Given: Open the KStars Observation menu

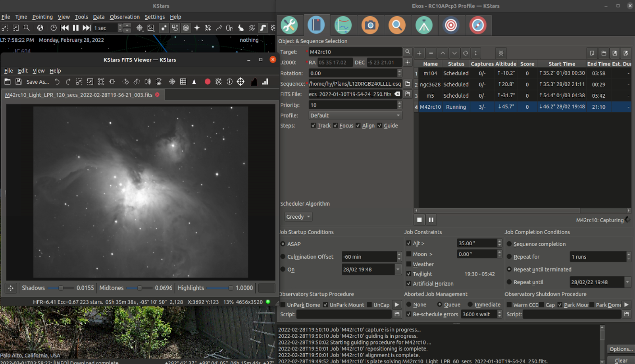Looking at the screenshot, I should pyautogui.click(x=125, y=17).
